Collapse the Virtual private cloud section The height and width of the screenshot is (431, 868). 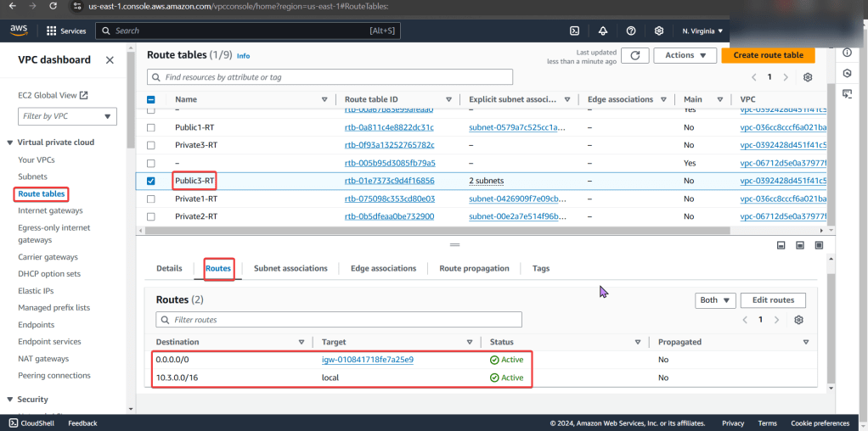[10, 143]
